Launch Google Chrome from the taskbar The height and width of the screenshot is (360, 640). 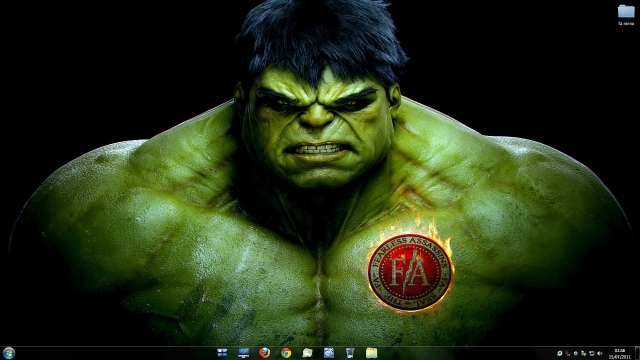[286, 353]
